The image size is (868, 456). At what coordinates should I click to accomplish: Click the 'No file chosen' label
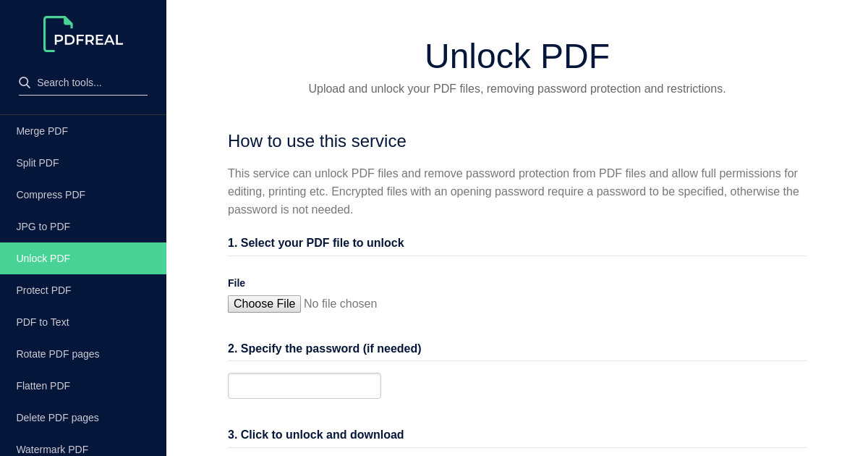(x=340, y=304)
